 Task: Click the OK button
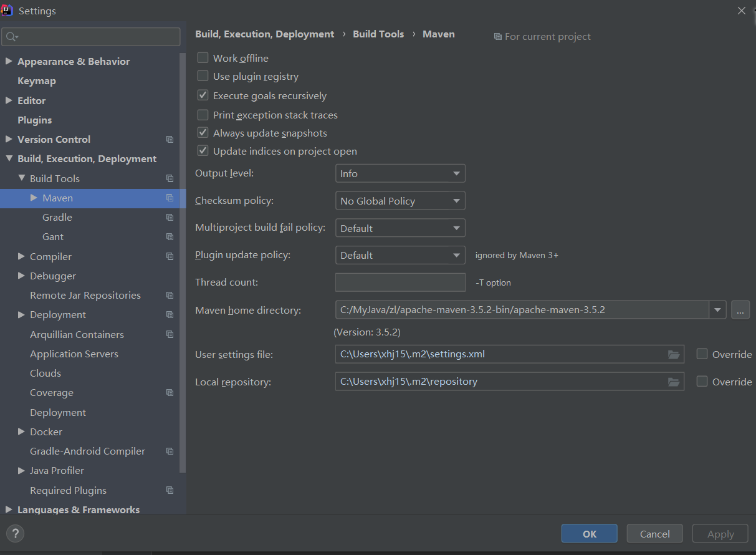[x=590, y=534]
